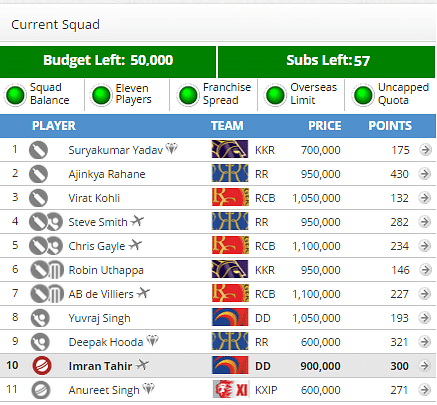Sort by the POINTS column header
437x405 pixels.
click(x=390, y=126)
